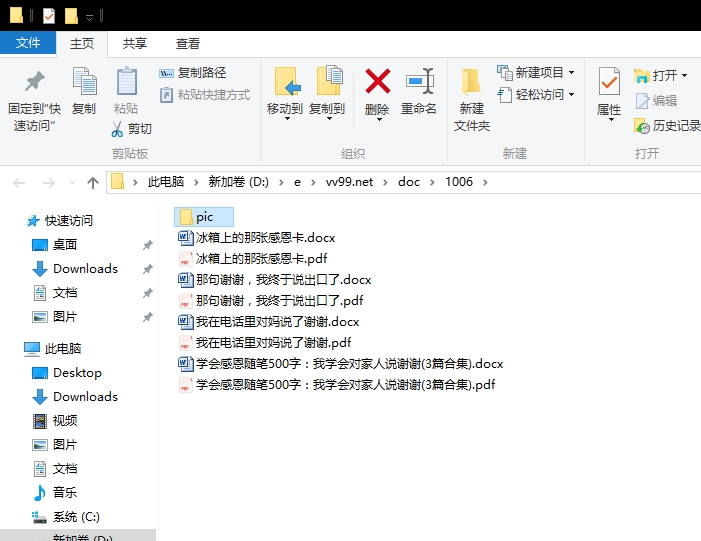Open pinned 文档 under Quick access
Screen dimensions: 701x541
pyautogui.click(x=55, y=293)
